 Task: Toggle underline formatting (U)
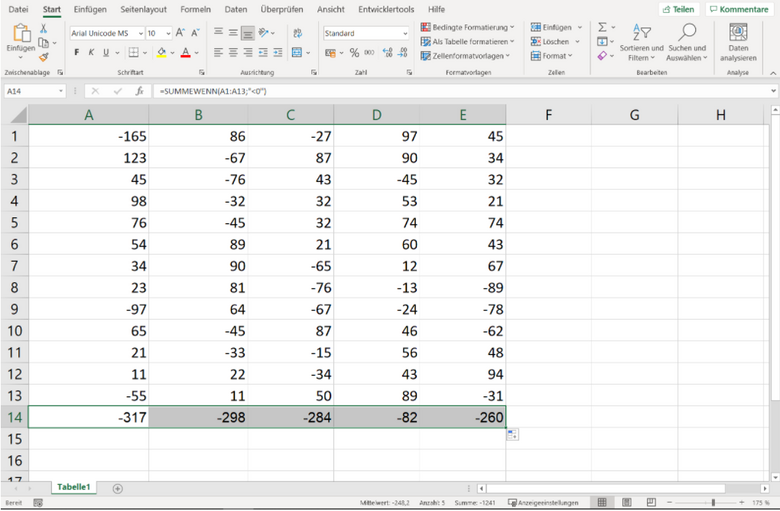pos(106,52)
